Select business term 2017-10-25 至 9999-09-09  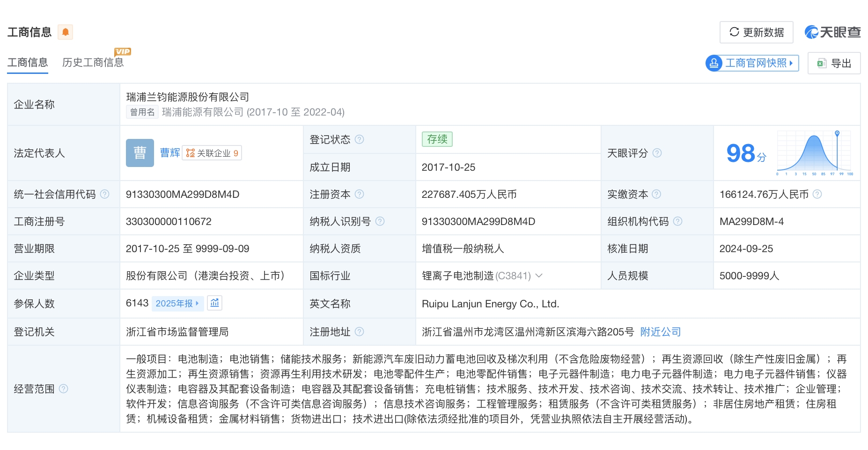click(188, 248)
